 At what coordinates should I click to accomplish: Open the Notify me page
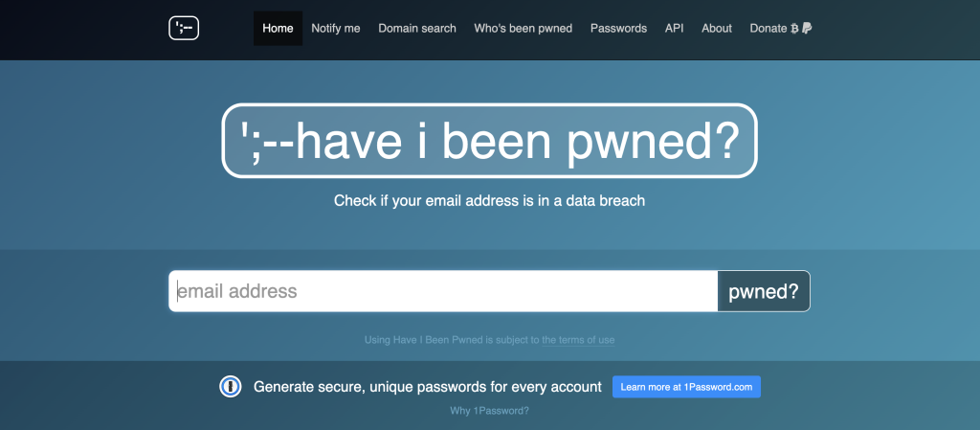tap(336, 29)
